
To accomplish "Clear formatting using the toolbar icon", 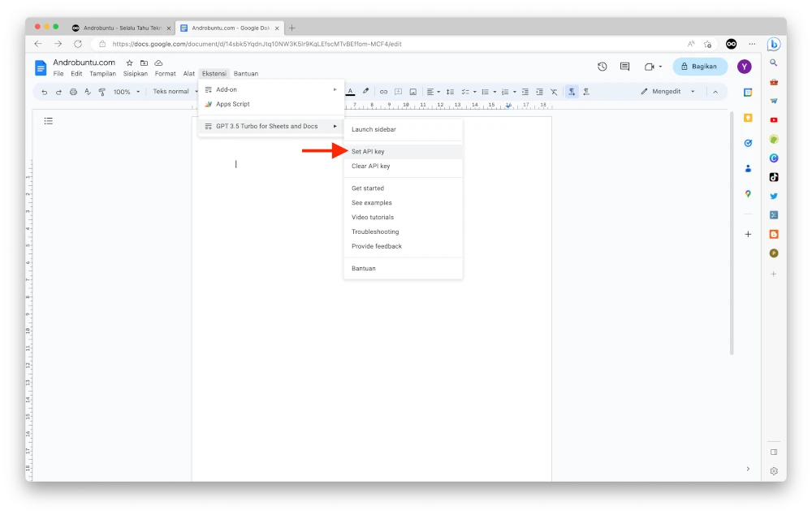I will [553, 91].
